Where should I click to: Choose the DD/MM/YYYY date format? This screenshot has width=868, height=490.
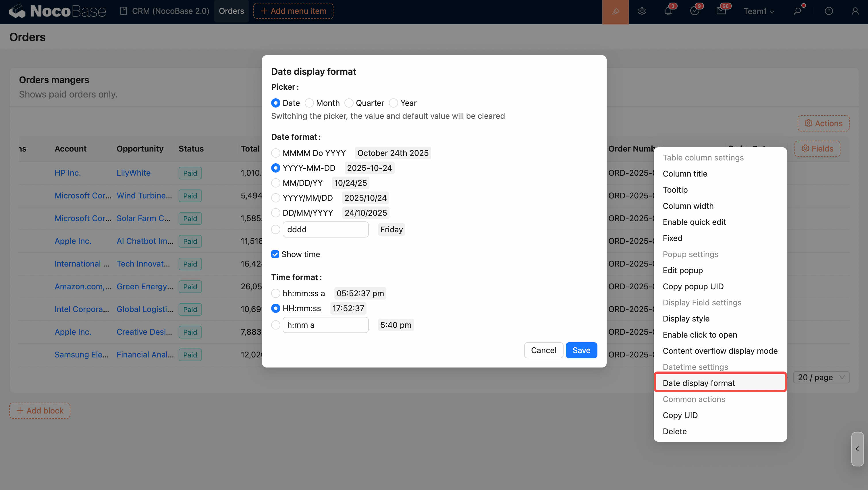(x=276, y=213)
